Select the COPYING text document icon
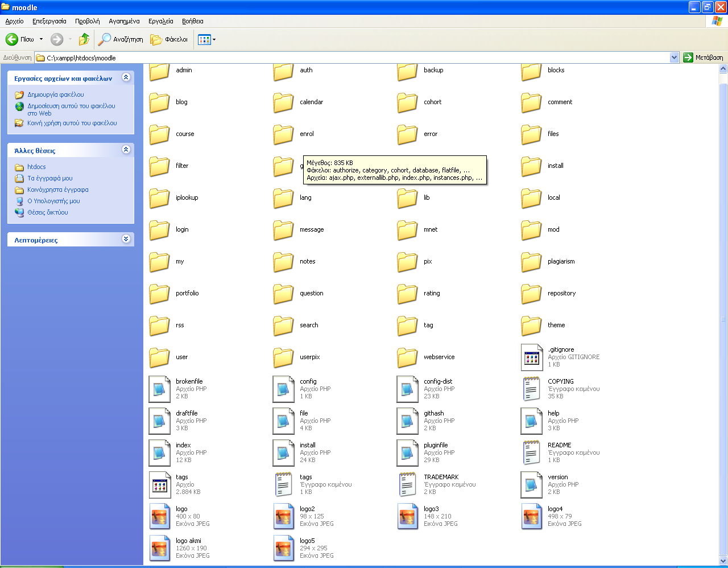The height and width of the screenshot is (568, 728). [531, 389]
